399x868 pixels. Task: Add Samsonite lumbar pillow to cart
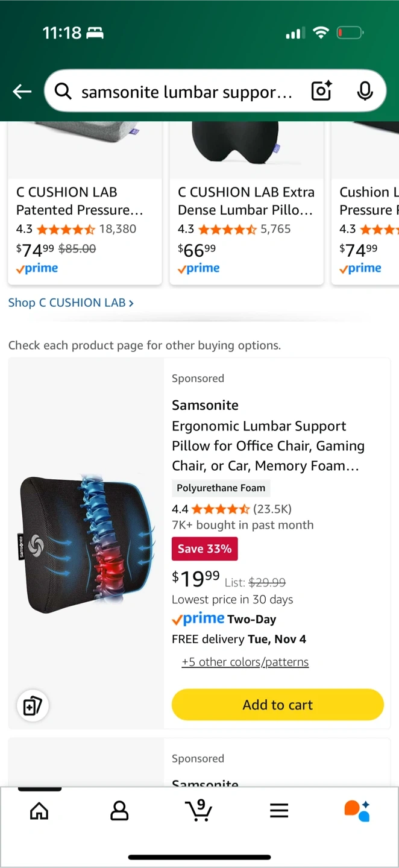pos(277,705)
